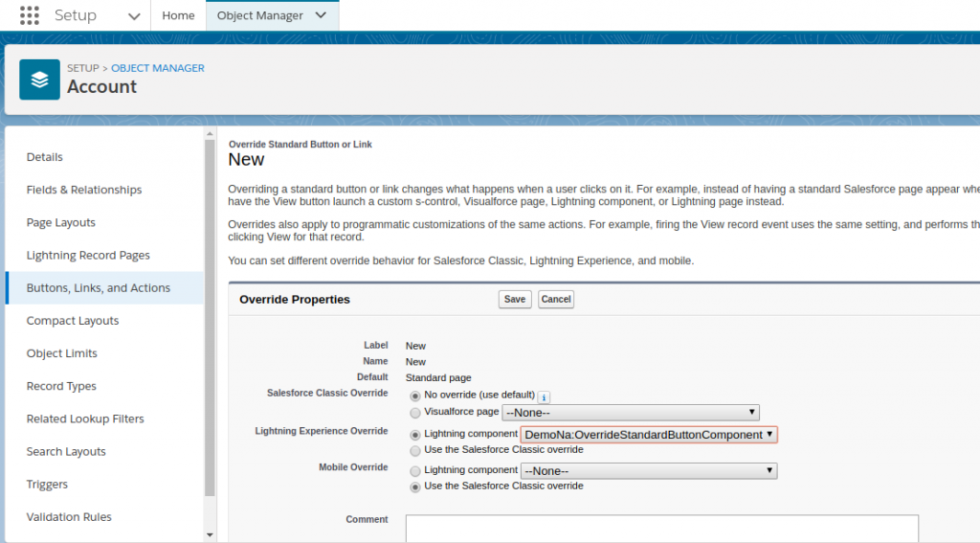Open Compact Layouts

click(x=73, y=320)
